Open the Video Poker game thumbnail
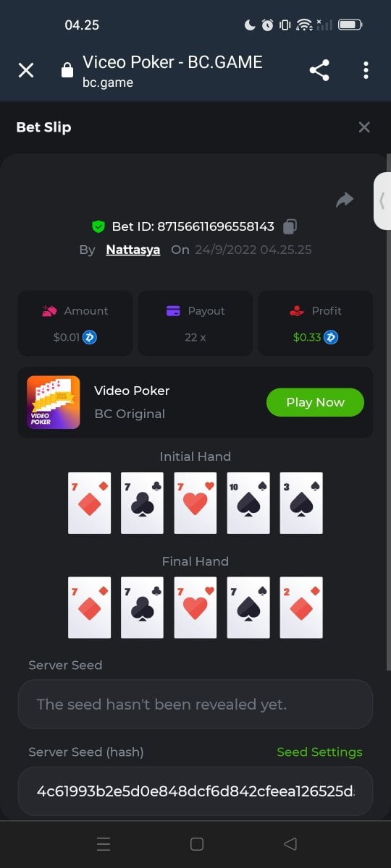The width and height of the screenshot is (391, 868). 54,402
